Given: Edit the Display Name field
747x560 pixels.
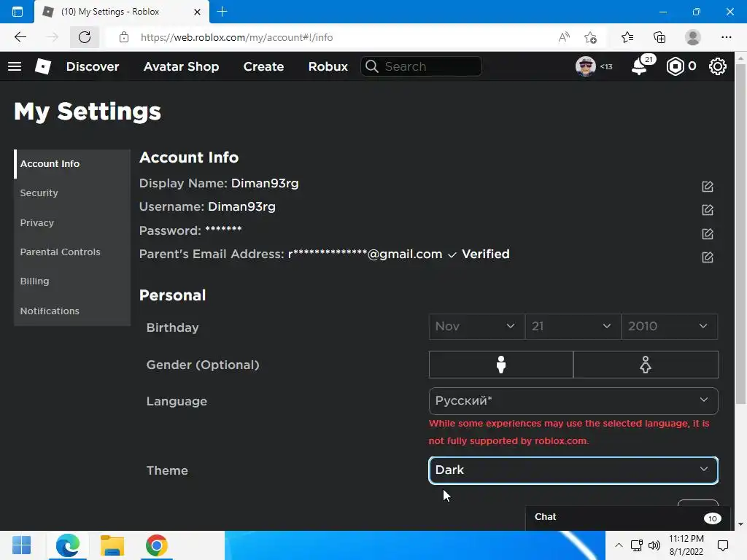Looking at the screenshot, I should pos(708,186).
